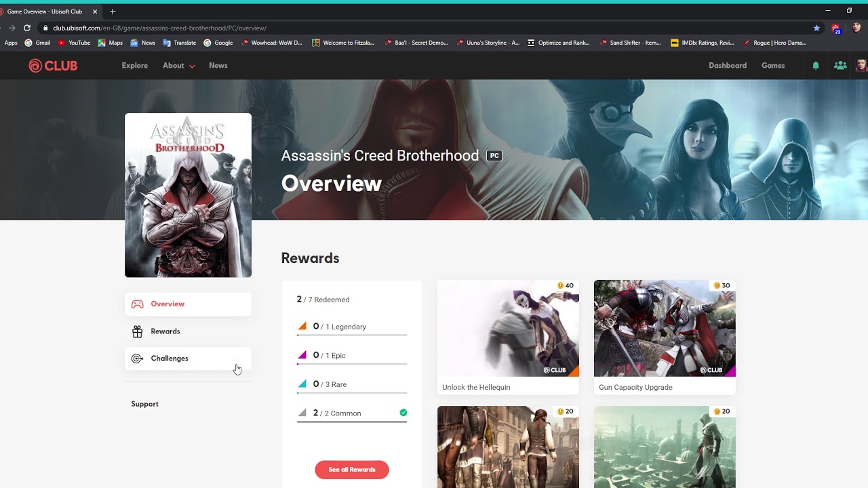Click the Overview gamepad icon

click(x=137, y=304)
